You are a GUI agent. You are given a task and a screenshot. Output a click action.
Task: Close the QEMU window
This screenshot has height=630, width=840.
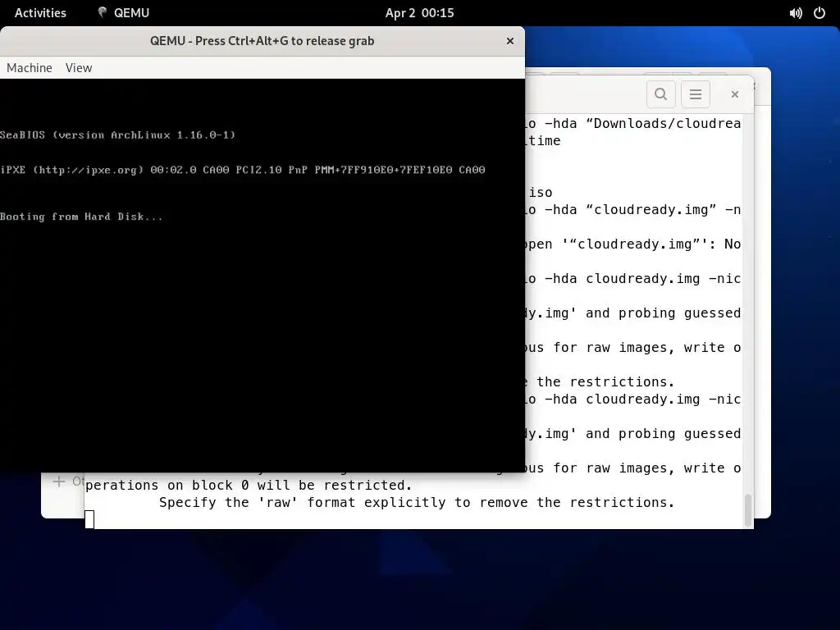[x=510, y=41]
